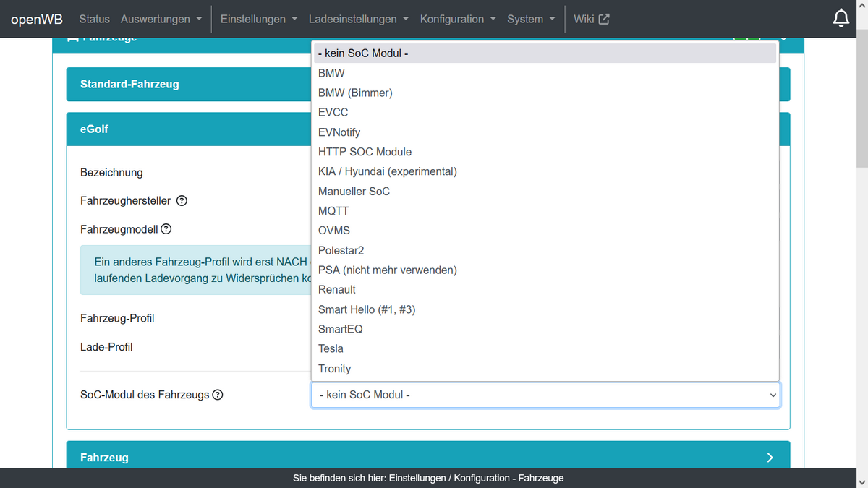
Task: Select HTTP SOC Module option
Action: pyautogui.click(x=545, y=152)
